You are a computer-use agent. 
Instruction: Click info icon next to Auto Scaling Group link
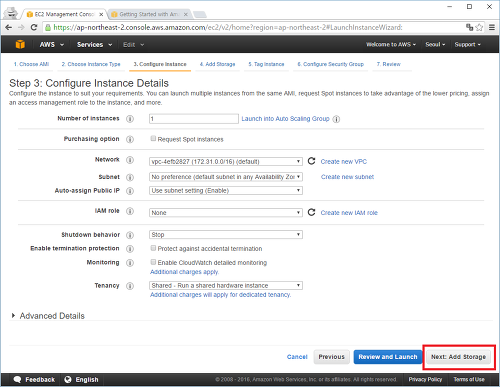pos(336,119)
